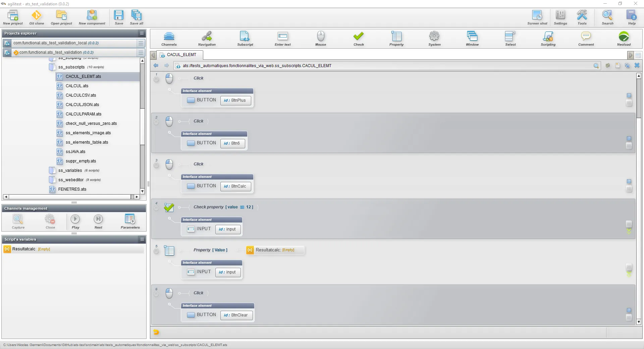Screen dimensions: 644x349
Task: Add a System action
Action: (434, 39)
